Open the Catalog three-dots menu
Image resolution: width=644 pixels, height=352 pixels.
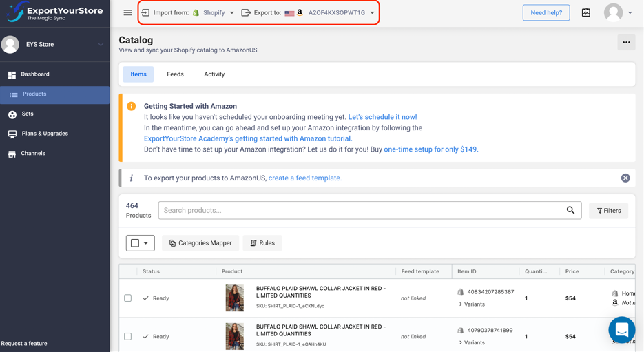click(626, 42)
